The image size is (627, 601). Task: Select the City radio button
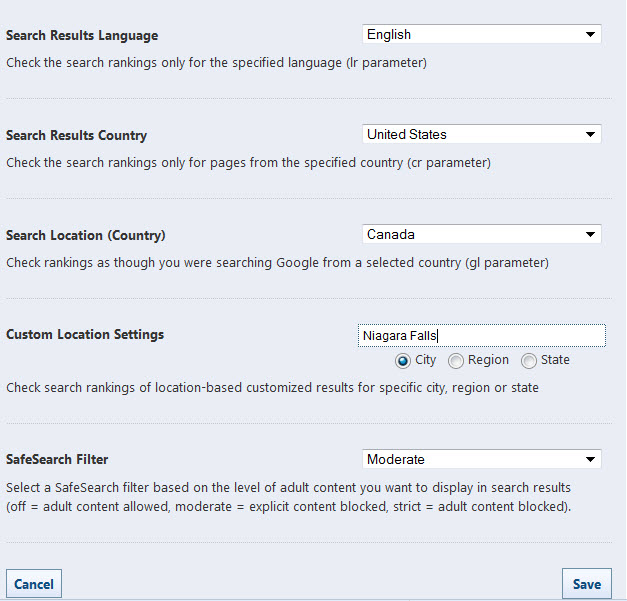(x=403, y=361)
